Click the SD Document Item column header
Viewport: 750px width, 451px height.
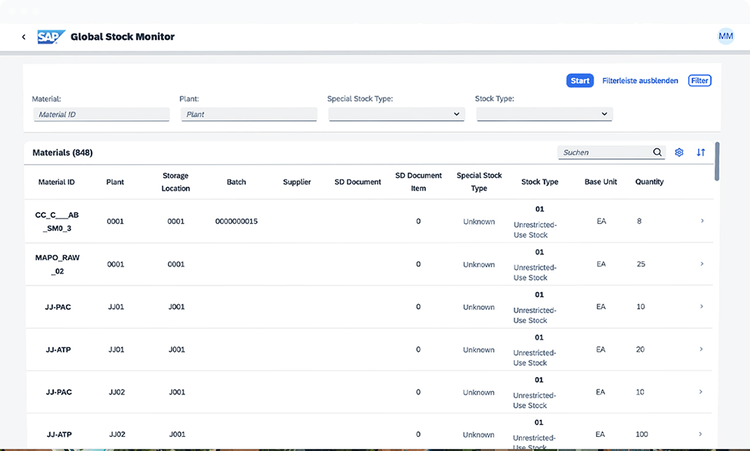[x=419, y=182]
